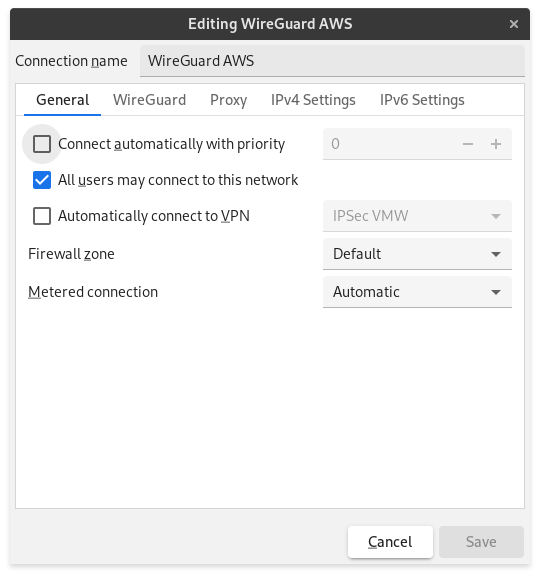Click the Cancel button
540x575 pixels.
[x=390, y=542]
